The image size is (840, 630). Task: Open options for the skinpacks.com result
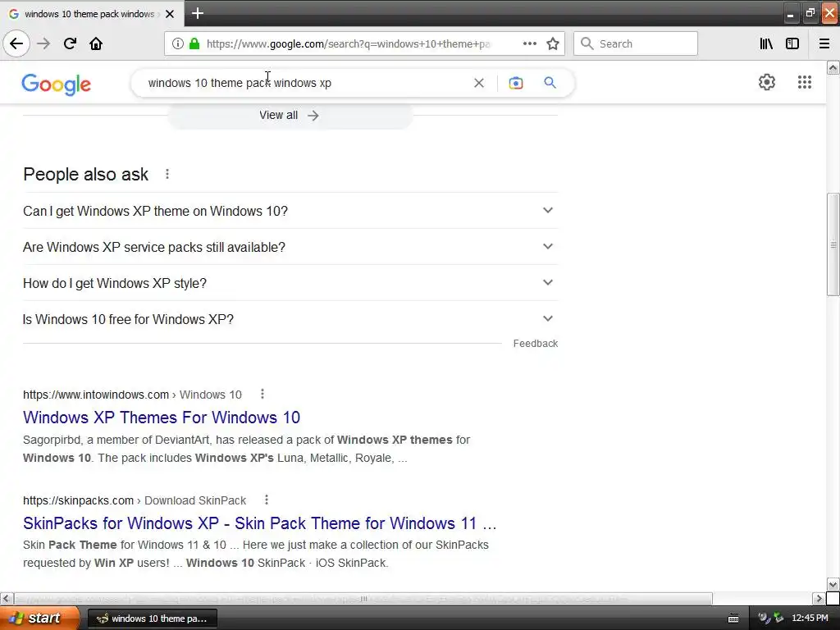click(267, 500)
